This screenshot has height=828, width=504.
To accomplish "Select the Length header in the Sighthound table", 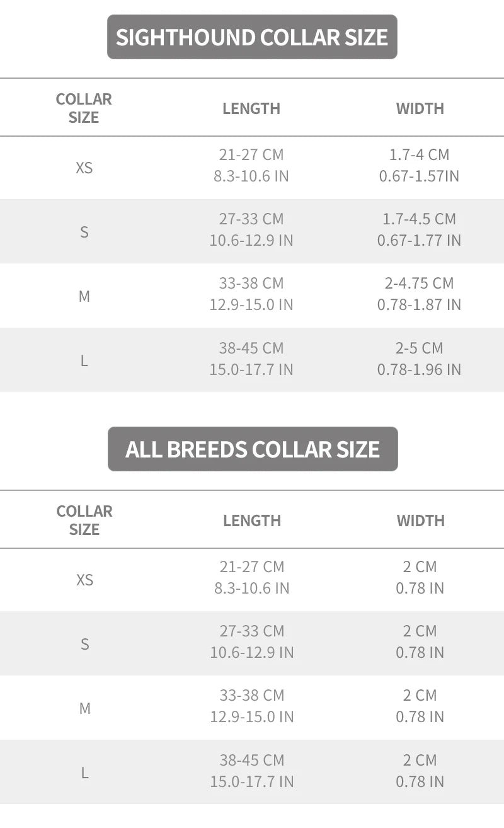I will pos(251,108).
